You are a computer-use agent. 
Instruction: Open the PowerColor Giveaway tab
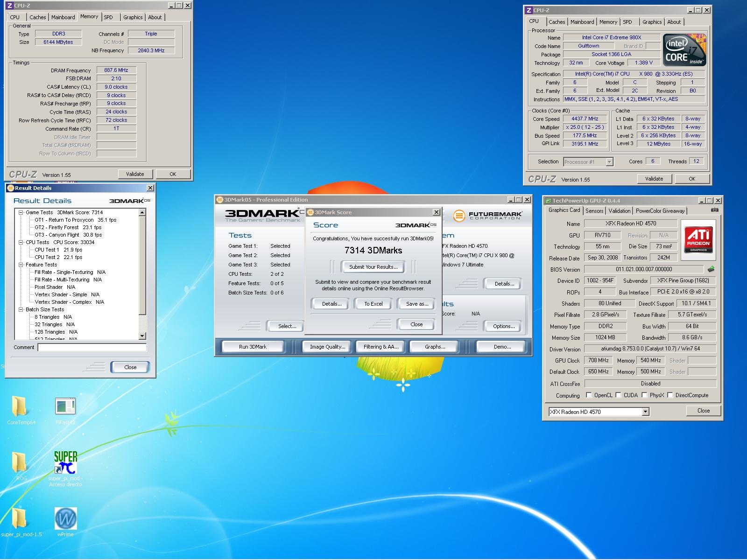[660, 211]
